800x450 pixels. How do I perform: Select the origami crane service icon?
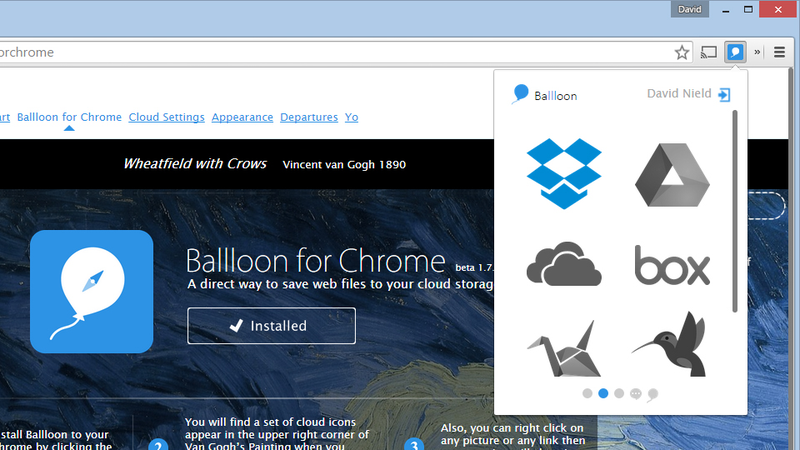[x=564, y=348]
